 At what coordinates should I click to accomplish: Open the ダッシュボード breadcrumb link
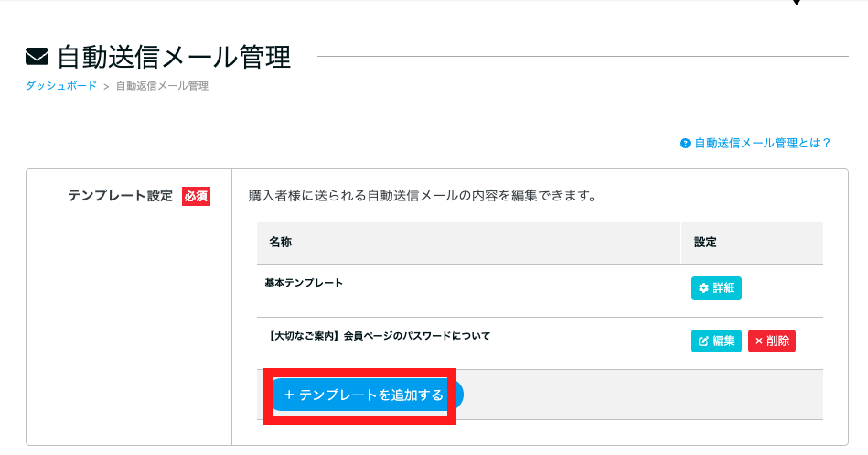[61, 86]
